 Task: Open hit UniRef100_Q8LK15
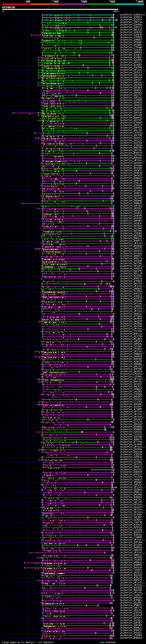(131, 30)
